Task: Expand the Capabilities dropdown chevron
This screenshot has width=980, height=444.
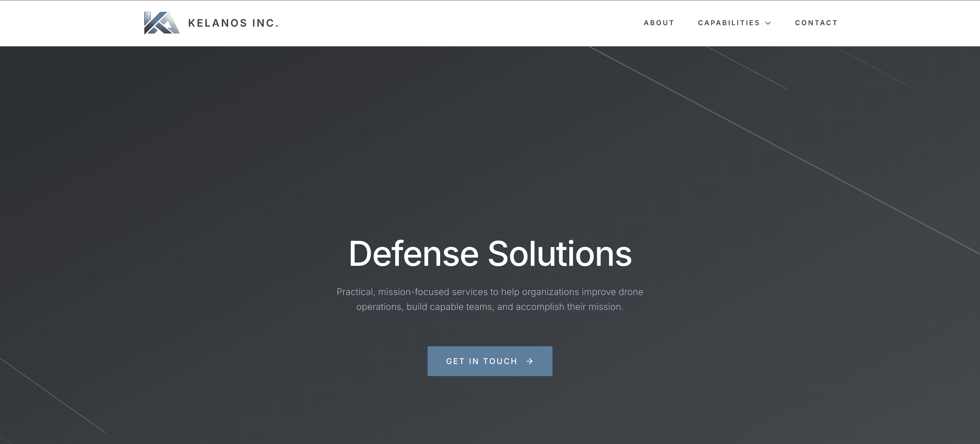Action: coord(768,23)
